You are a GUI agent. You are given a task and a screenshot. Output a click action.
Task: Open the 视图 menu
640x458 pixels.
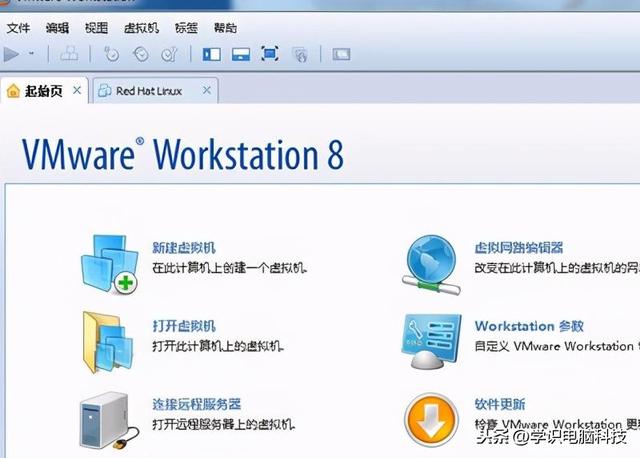pyautogui.click(x=96, y=28)
